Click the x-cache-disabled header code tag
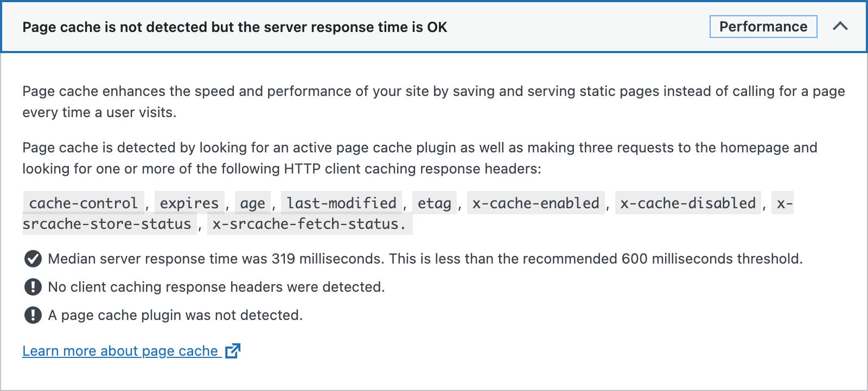 (687, 203)
